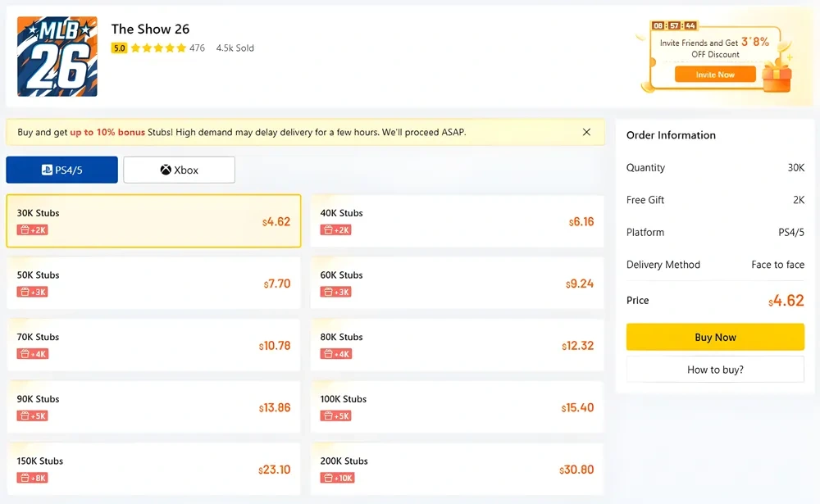Select the 100K Stubs card

coord(457,407)
